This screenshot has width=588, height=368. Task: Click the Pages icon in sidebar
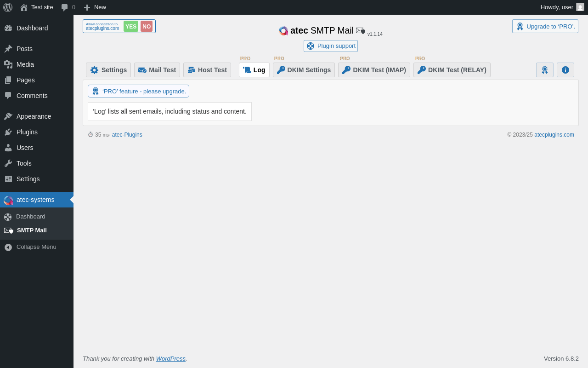8,80
